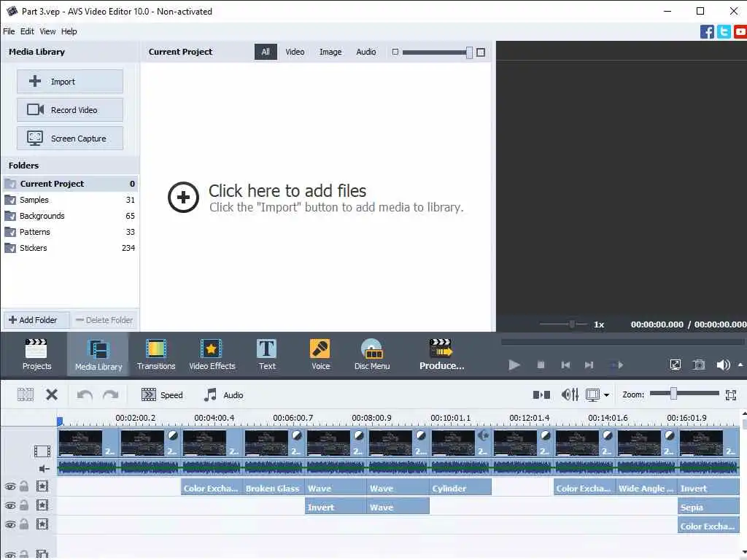Open the Disc Menu panel
The width and height of the screenshot is (747, 560).
point(371,354)
